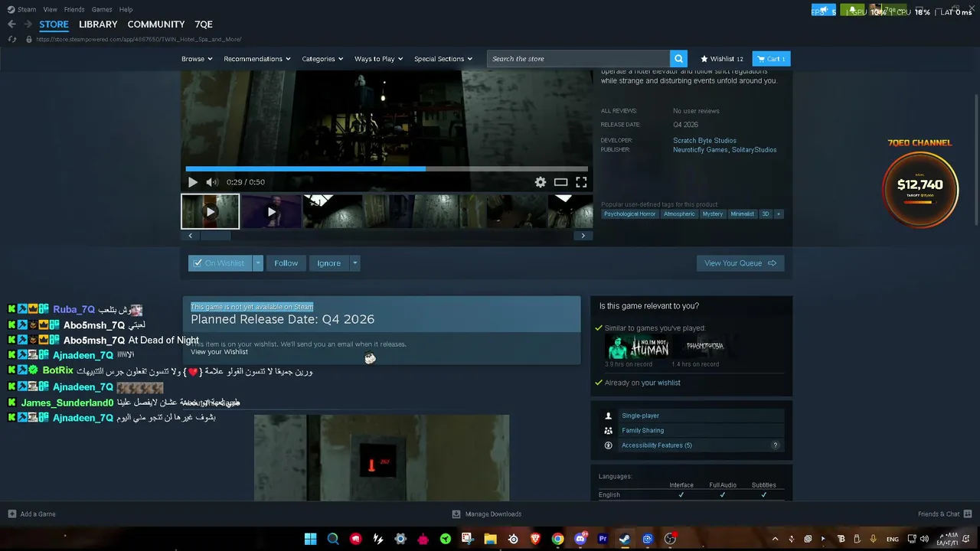Open Google Chrome from taskbar
The image size is (980, 551).
click(x=558, y=539)
